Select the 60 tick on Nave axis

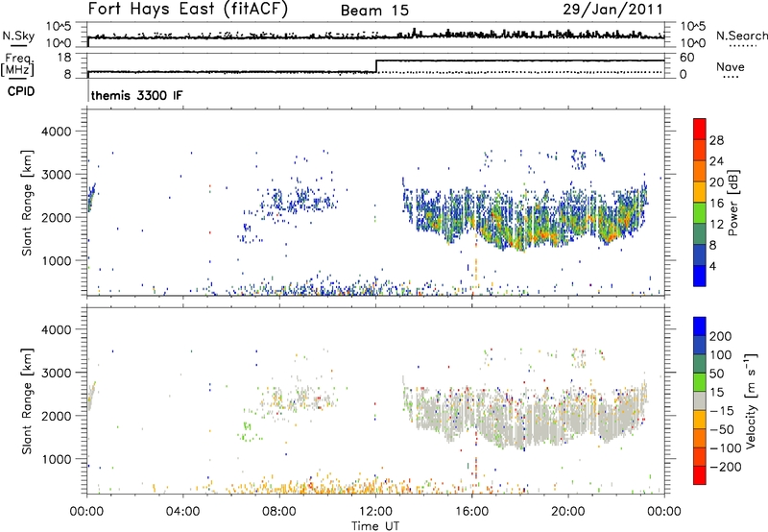click(x=686, y=58)
